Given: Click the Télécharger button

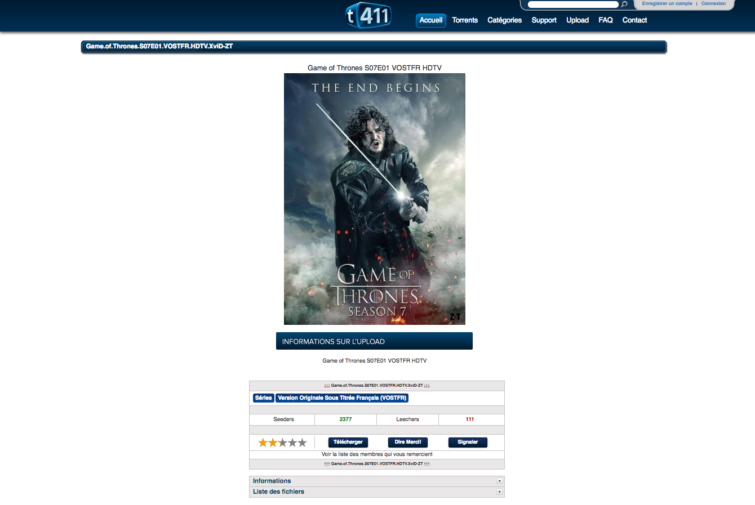Looking at the screenshot, I should [x=348, y=442].
